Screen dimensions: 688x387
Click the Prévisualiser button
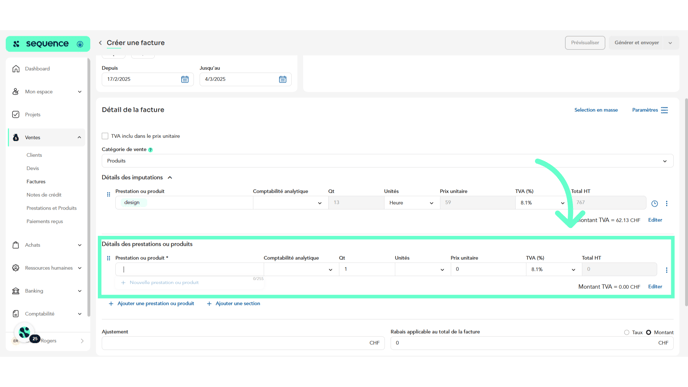pos(585,43)
